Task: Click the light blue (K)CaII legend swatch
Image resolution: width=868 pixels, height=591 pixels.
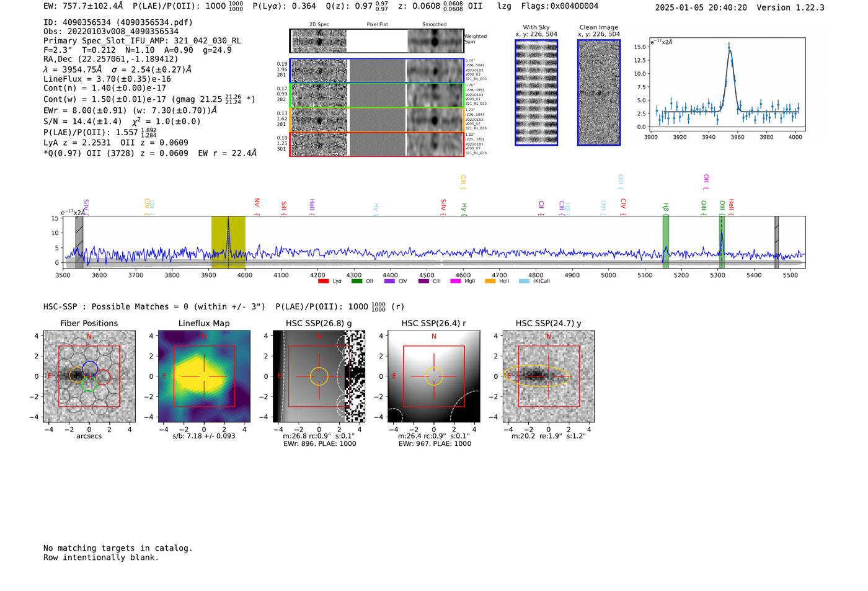Action: [x=524, y=281]
